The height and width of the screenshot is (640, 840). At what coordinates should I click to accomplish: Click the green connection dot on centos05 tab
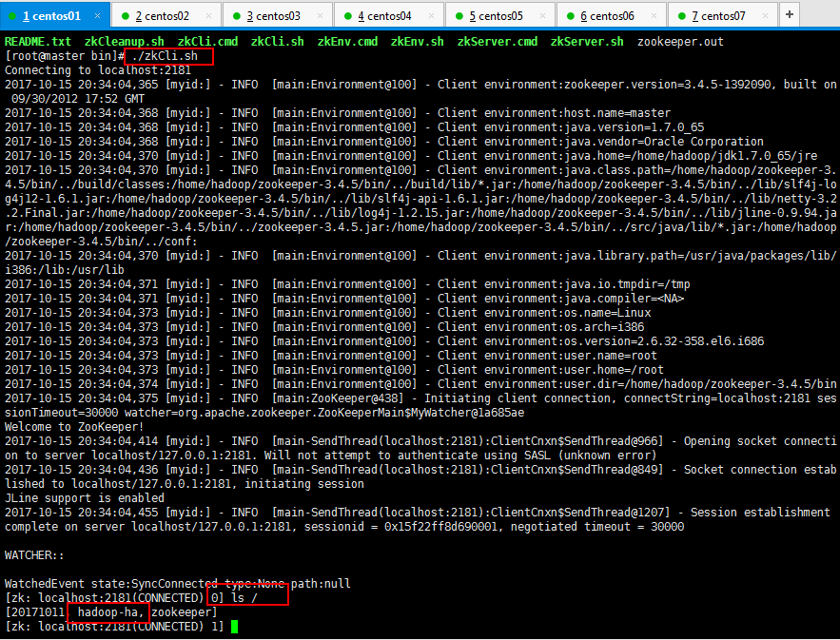click(x=459, y=16)
